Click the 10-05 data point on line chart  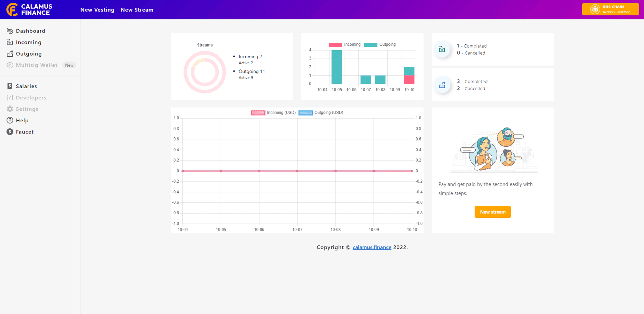click(x=221, y=171)
